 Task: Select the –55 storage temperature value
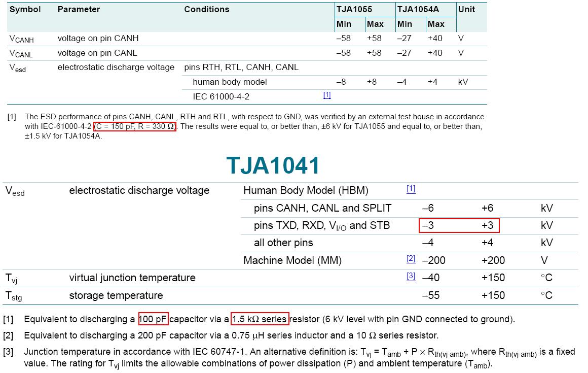point(431,295)
